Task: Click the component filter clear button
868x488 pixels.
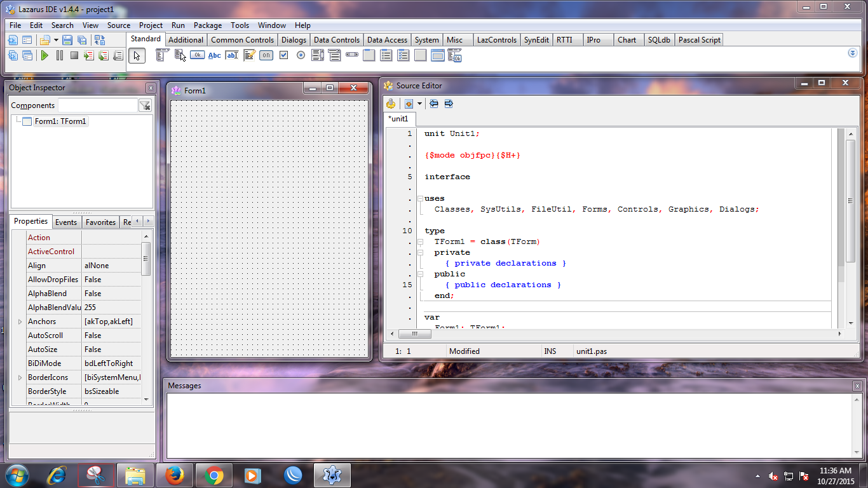Action: pyautogui.click(x=145, y=105)
